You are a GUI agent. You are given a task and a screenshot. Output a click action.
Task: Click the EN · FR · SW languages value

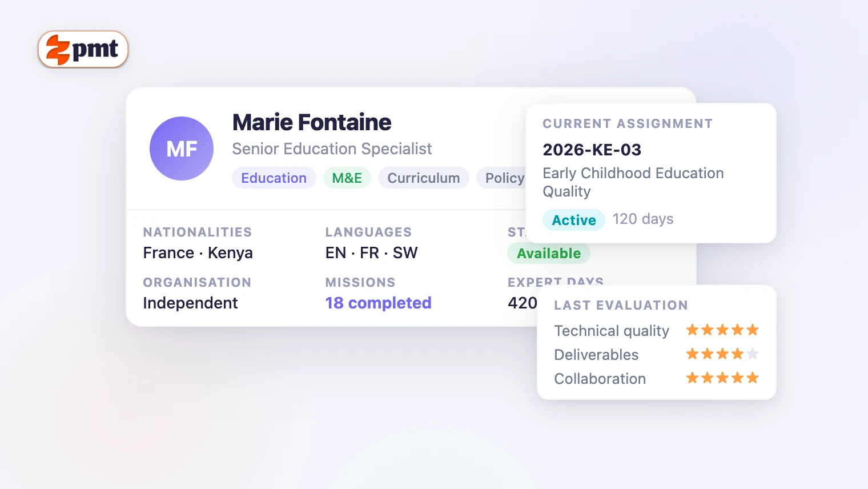pos(372,252)
